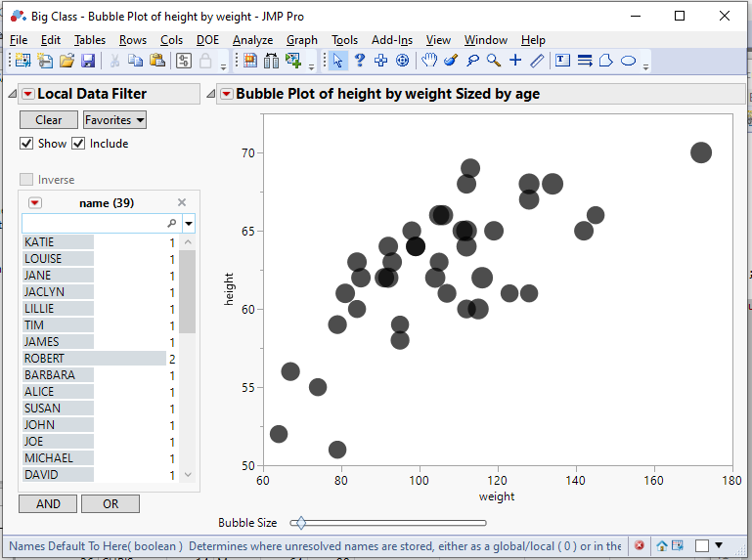Select the Scroller target tool
This screenshot has height=560, width=752.
[402, 61]
